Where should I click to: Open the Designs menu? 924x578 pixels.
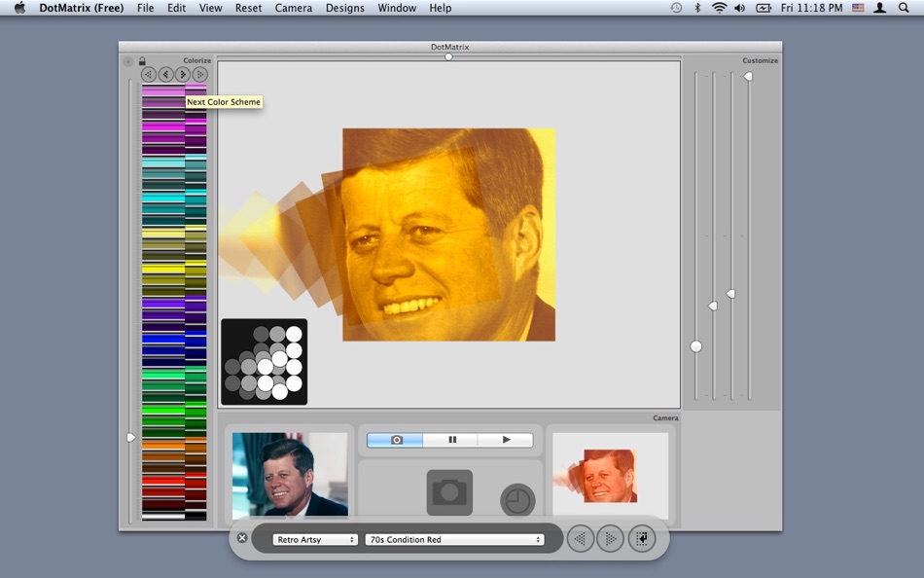tap(344, 8)
